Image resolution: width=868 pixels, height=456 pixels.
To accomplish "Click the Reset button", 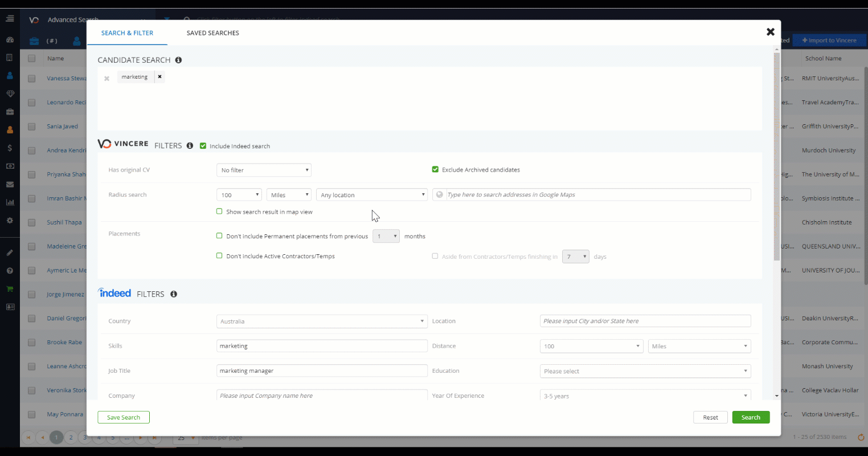I will tap(710, 417).
